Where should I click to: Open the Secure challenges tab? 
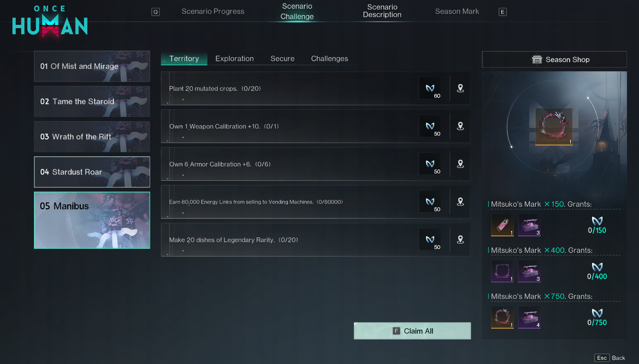tap(282, 58)
